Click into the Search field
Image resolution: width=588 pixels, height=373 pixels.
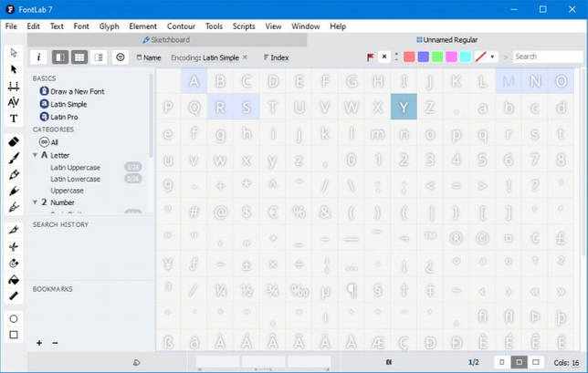(x=548, y=57)
